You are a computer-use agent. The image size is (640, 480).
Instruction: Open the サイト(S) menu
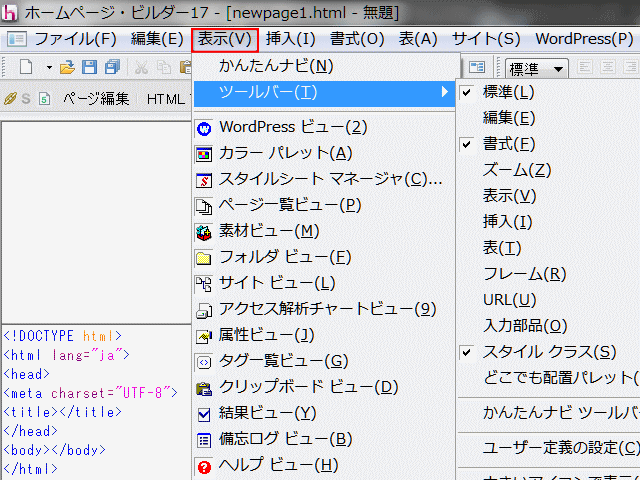(486, 39)
